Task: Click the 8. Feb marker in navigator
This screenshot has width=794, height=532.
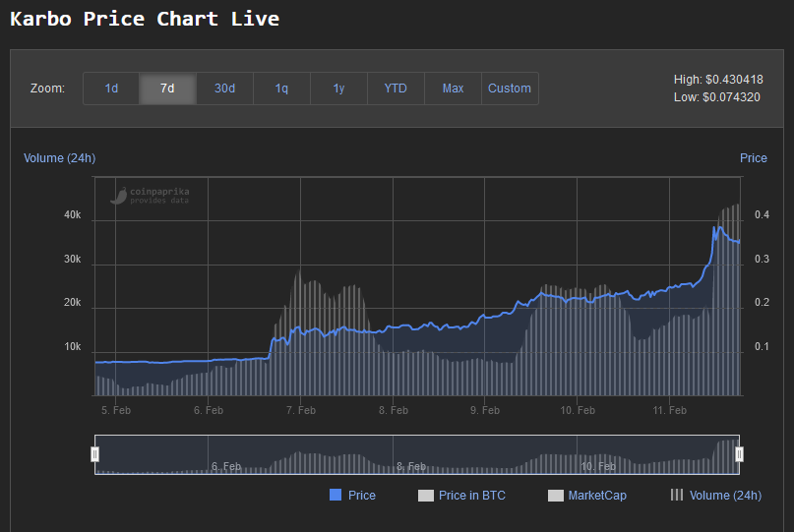Action: point(410,466)
